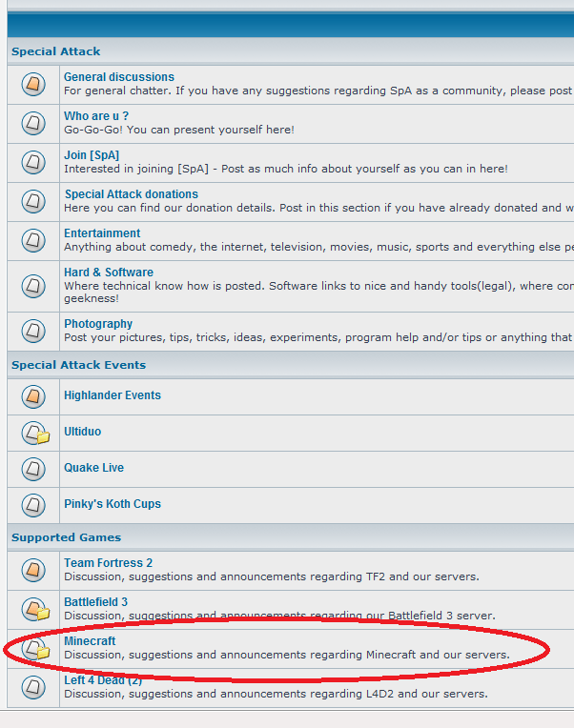Open the Who are u ? forum
The image size is (574, 728).
[96, 116]
